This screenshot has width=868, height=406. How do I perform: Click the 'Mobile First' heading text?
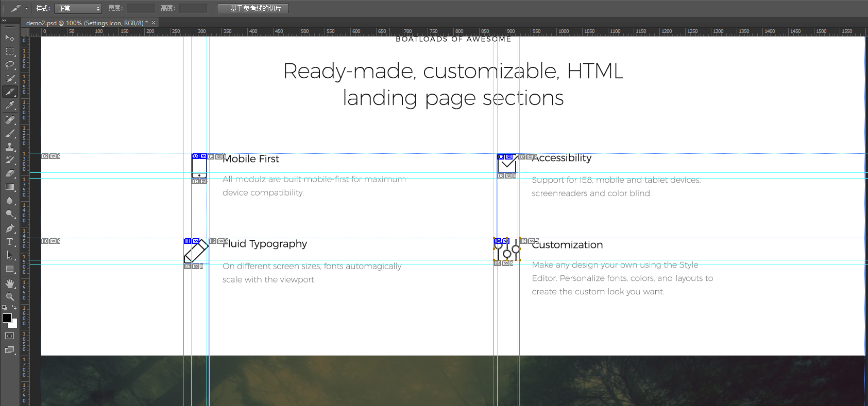pos(251,159)
